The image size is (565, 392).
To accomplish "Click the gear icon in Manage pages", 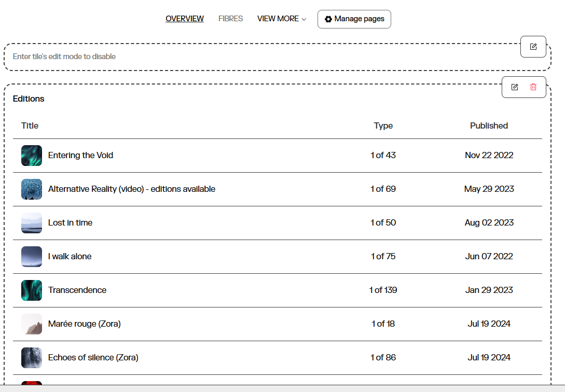I will [328, 19].
